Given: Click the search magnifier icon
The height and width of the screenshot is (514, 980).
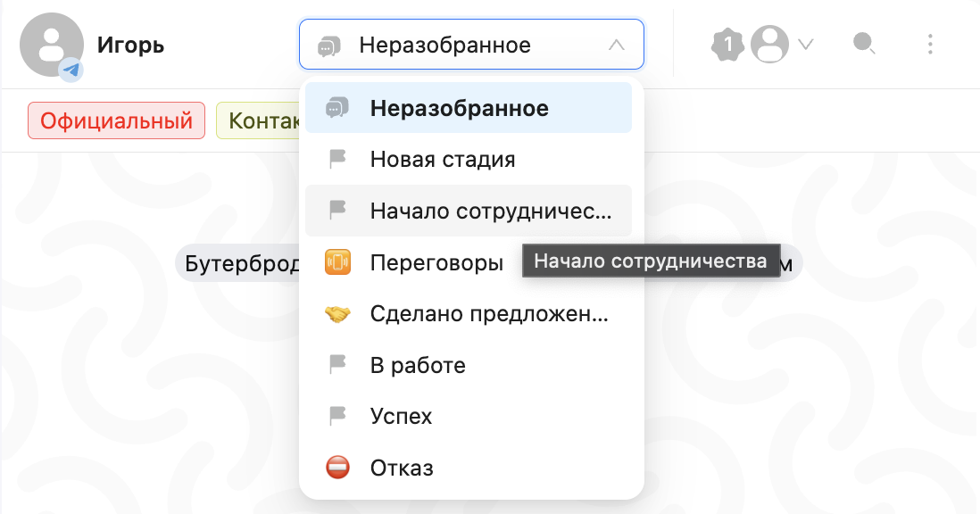Looking at the screenshot, I should pyautogui.click(x=863, y=43).
